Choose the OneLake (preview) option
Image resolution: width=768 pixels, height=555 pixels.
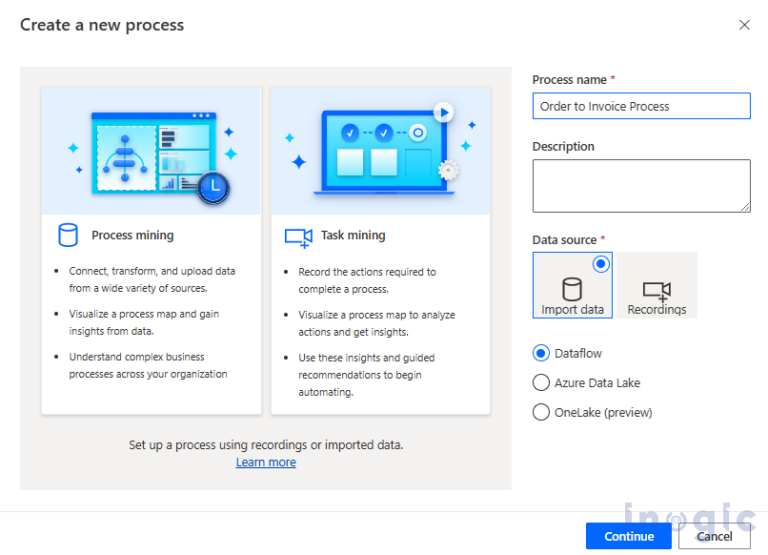click(541, 412)
